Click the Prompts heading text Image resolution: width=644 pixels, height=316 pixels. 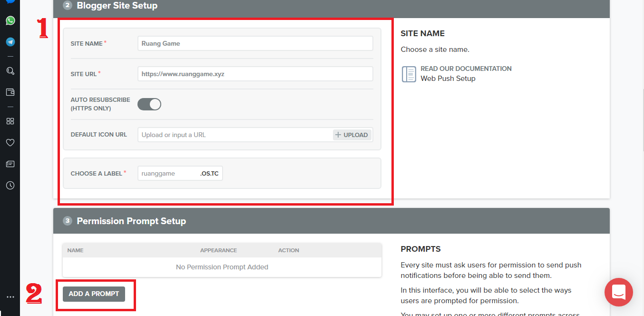pos(421,249)
